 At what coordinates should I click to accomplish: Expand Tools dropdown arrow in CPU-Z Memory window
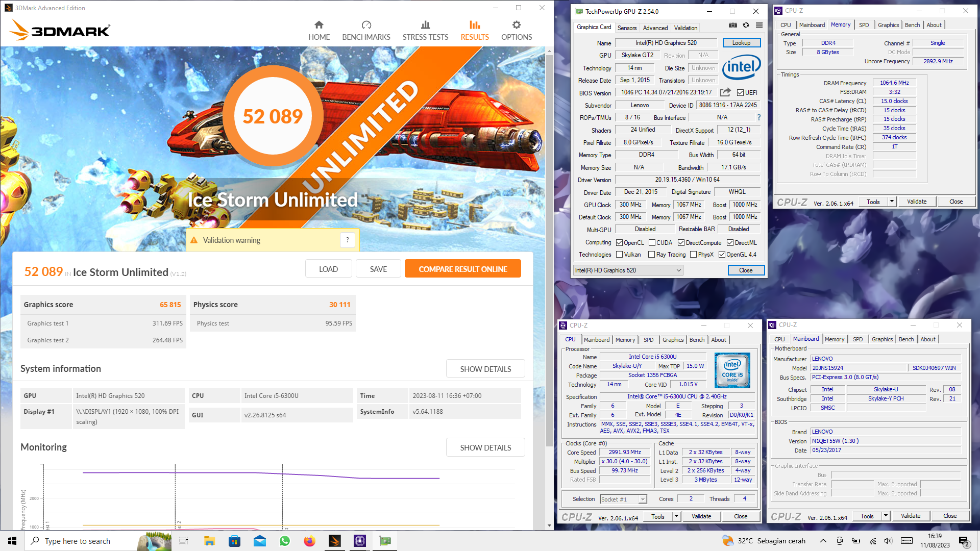click(x=892, y=202)
